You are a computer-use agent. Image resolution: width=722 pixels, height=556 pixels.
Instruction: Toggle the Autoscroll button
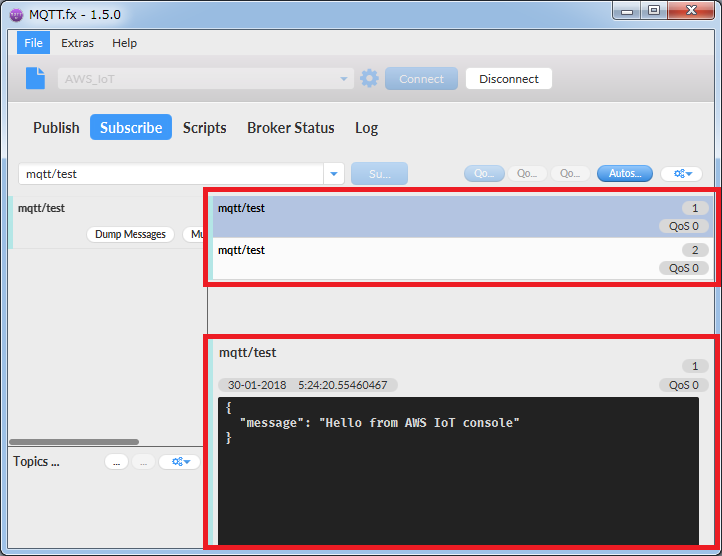click(625, 174)
